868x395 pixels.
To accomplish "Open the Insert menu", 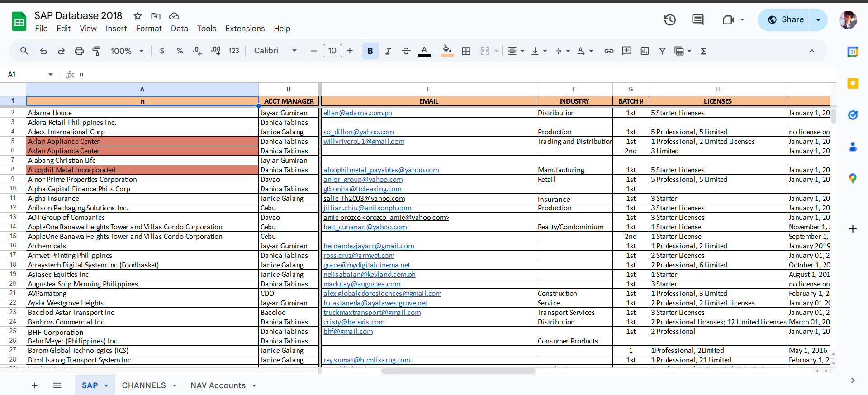I will [x=116, y=29].
